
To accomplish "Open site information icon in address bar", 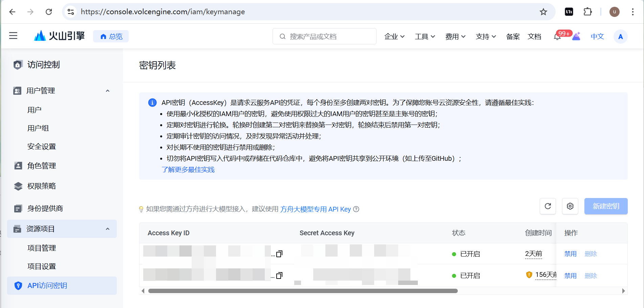I will [71, 12].
